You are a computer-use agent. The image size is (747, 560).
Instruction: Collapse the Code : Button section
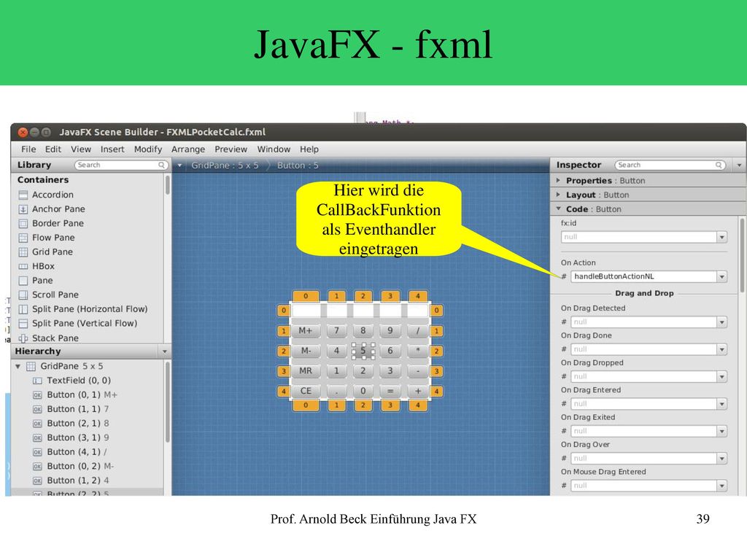coord(558,209)
